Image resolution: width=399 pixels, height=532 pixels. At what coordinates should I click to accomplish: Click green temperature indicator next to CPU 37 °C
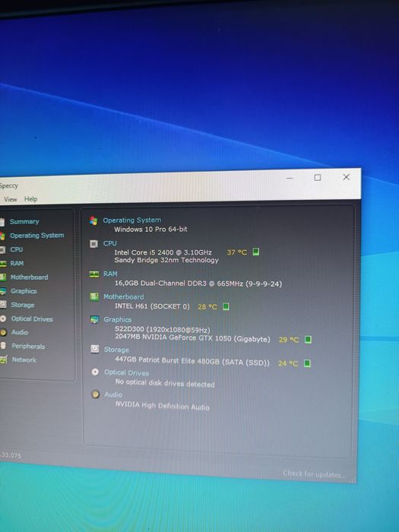[x=256, y=252]
